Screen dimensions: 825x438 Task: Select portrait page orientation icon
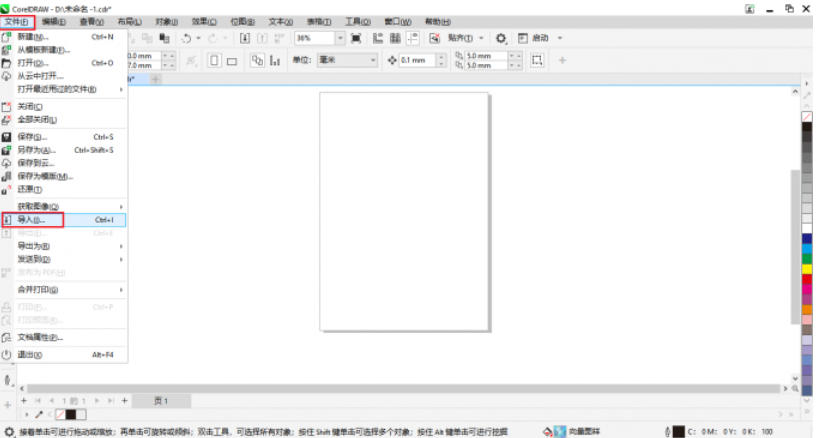pyautogui.click(x=214, y=60)
